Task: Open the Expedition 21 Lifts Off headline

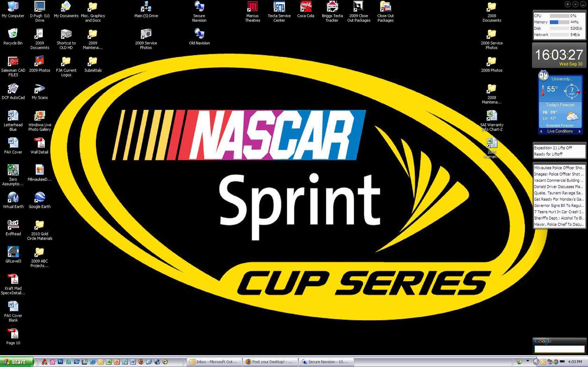Action: 553,148
